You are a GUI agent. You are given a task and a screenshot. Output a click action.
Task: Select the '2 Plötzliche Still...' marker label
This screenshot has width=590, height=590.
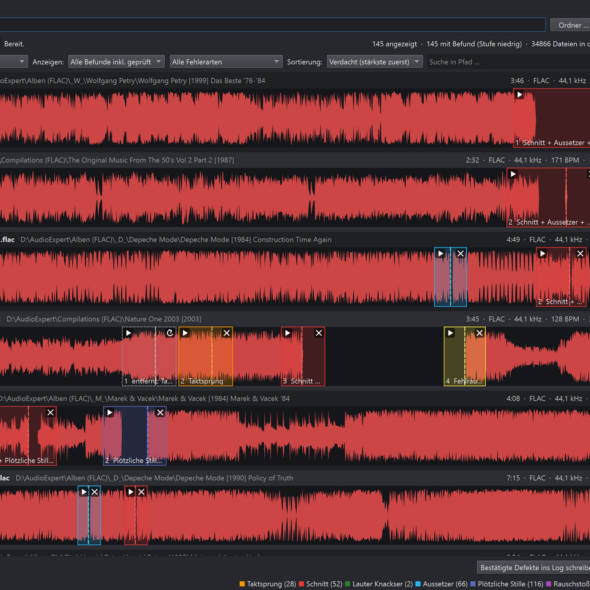pyautogui.click(x=134, y=461)
